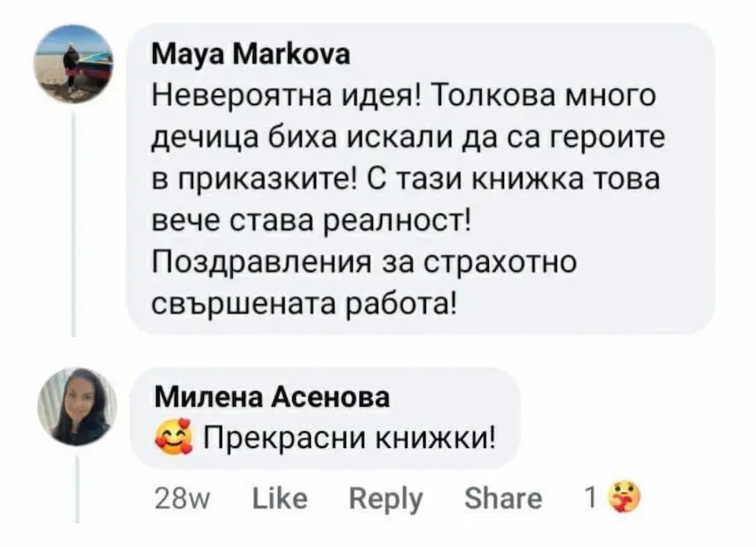The image size is (756, 547).
Task: Open Maya Markova's profile picture
Action: click(x=74, y=64)
